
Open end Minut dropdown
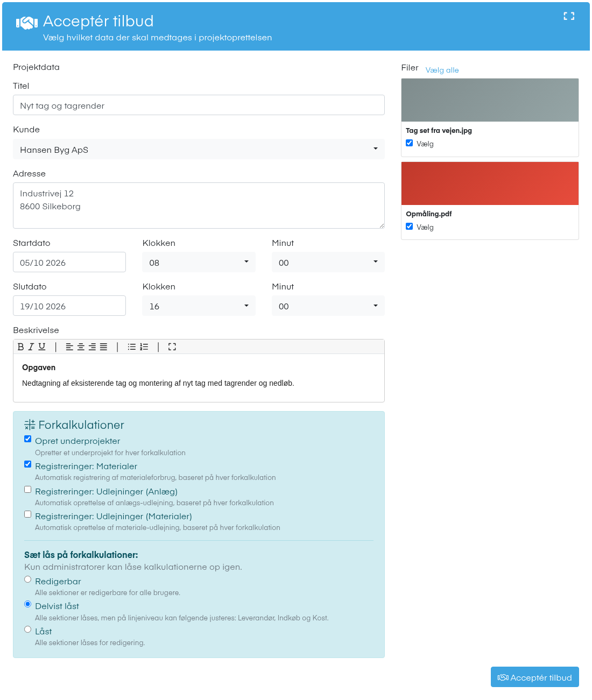coord(328,306)
